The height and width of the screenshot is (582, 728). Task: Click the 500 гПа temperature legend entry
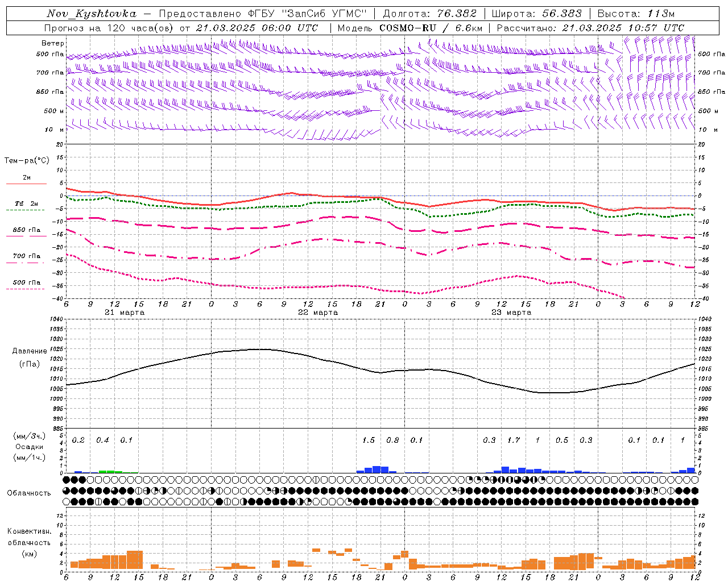point(27,282)
